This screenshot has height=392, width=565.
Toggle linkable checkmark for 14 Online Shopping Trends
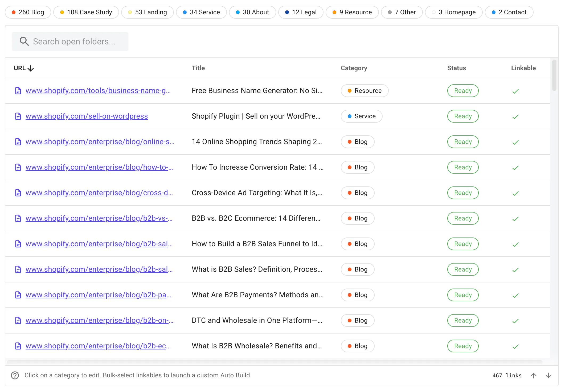pyautogui.click(x=516, y=142)
